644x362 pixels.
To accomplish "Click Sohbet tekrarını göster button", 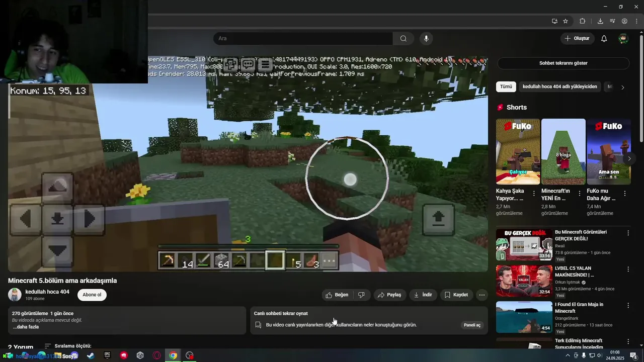I will pyautogui.click(x=563, y=63).
